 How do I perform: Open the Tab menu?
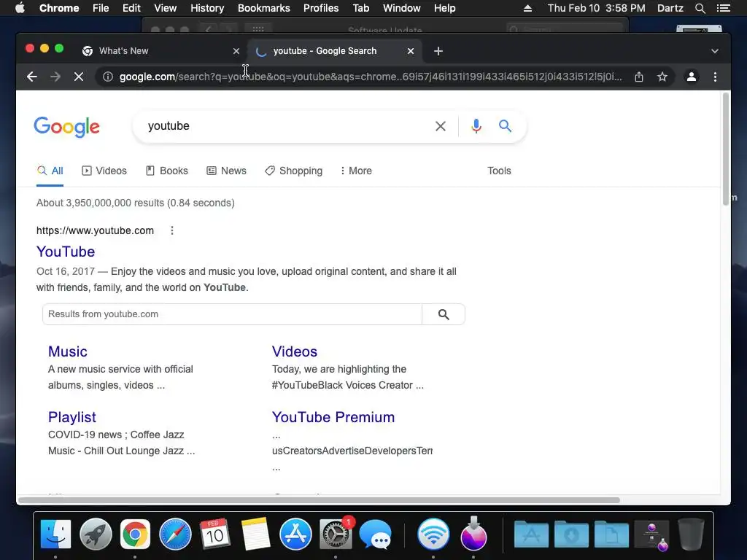coord(360,8)
